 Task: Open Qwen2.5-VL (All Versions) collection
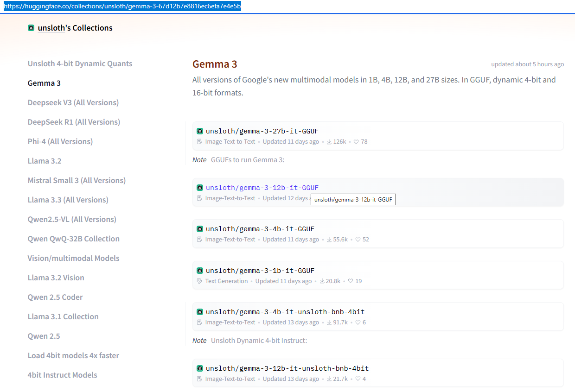coord(72,219)
